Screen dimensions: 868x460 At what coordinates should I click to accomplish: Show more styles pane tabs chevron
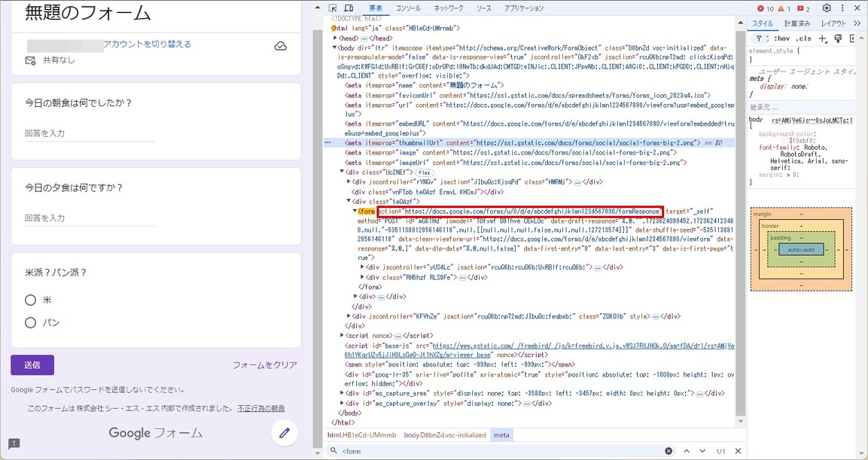tap(857, 24)
